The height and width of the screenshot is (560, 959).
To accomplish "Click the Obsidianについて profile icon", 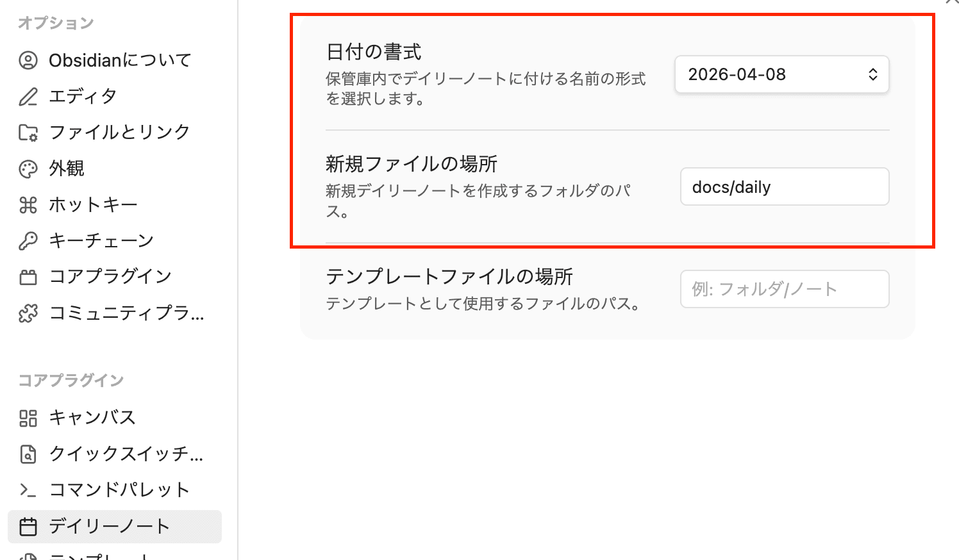I will click(x=28, y=60).
